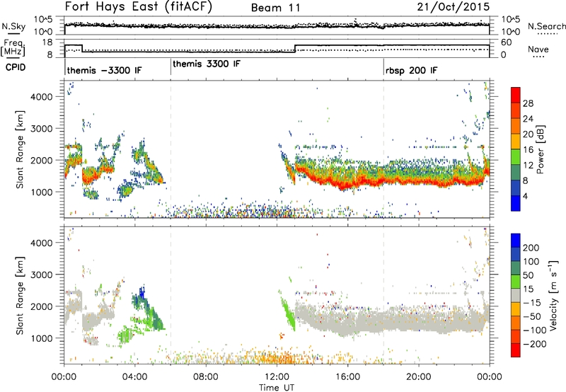
Task: Click the '12:00' time tick label
Action: click(x=277, y=377)
